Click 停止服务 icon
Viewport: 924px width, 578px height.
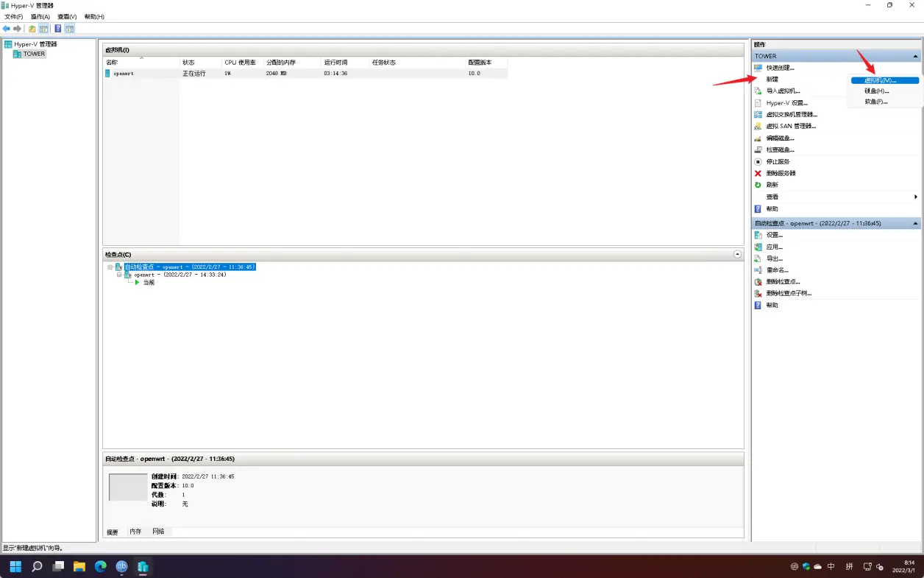[x=758, y=161]
